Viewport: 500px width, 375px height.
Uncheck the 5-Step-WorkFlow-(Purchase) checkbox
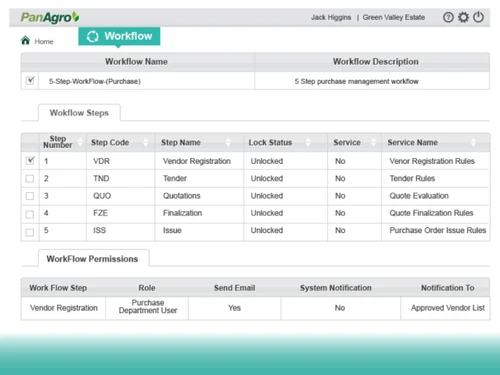[30, 81]
